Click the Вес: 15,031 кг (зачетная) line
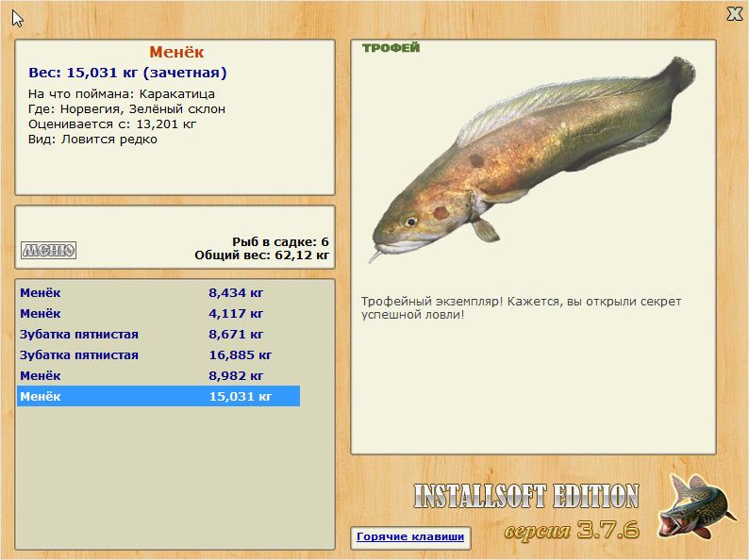The height and width of the screenshot is (560, 749). click(x=127, y=73)
